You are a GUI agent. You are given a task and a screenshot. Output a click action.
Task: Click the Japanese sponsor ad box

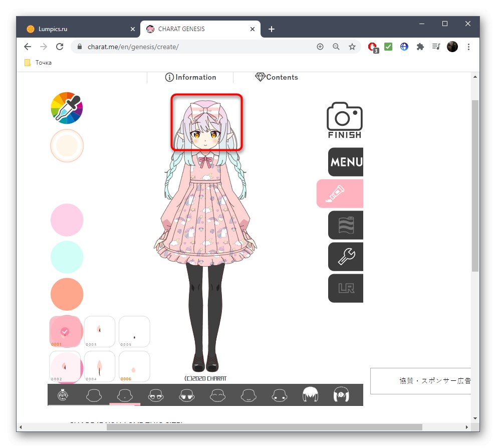(x=420, y=381)
